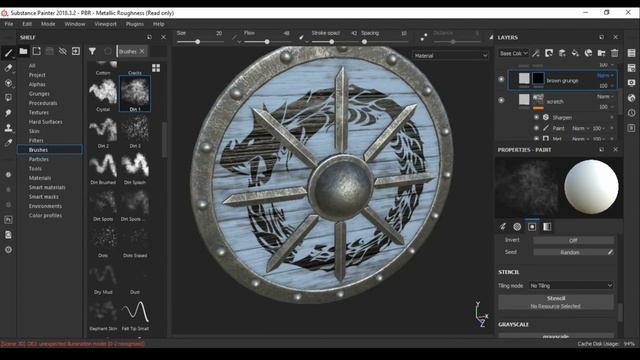Click the Stencil resource selection button
The image size is (640, 360).
[556, 302]
